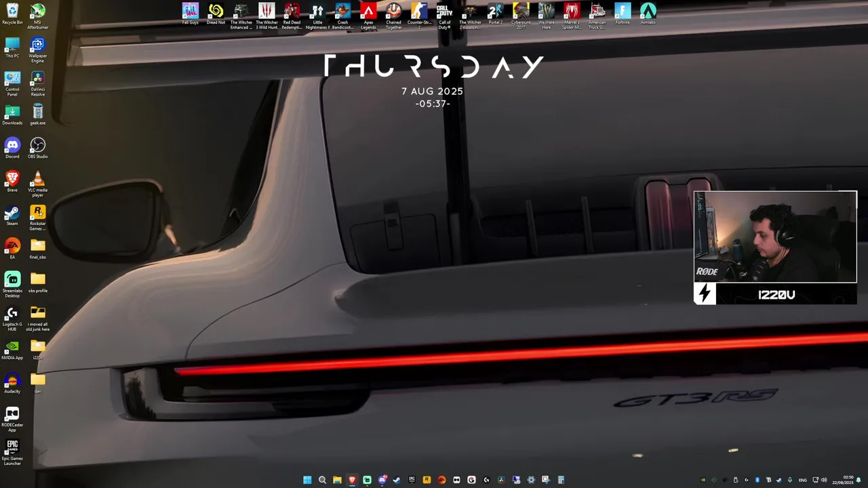Open the Downloads desktop shortcut
The width and height of the screenshot is (868, 488).
tap(12, 115)
